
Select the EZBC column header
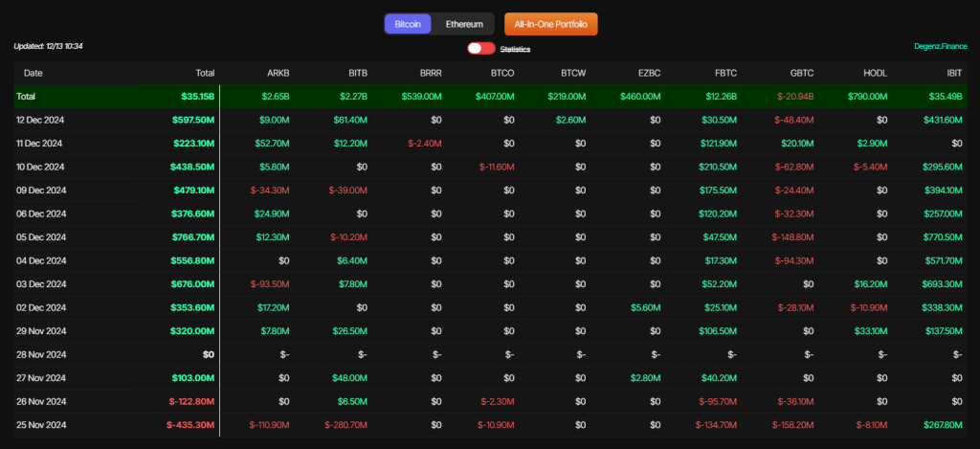648,73
